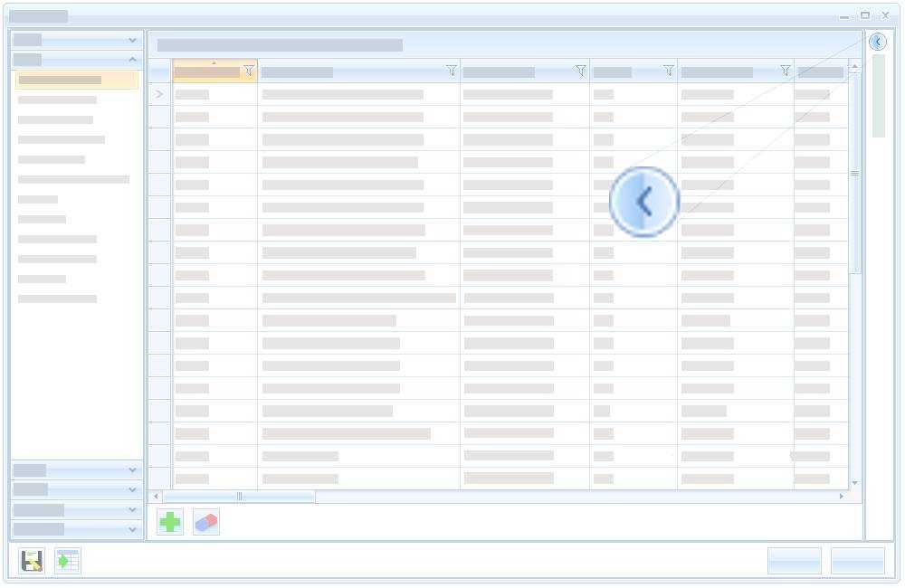Click the floppy disk save icon
The image size is (905, 588).
click(x=32, y=561)
